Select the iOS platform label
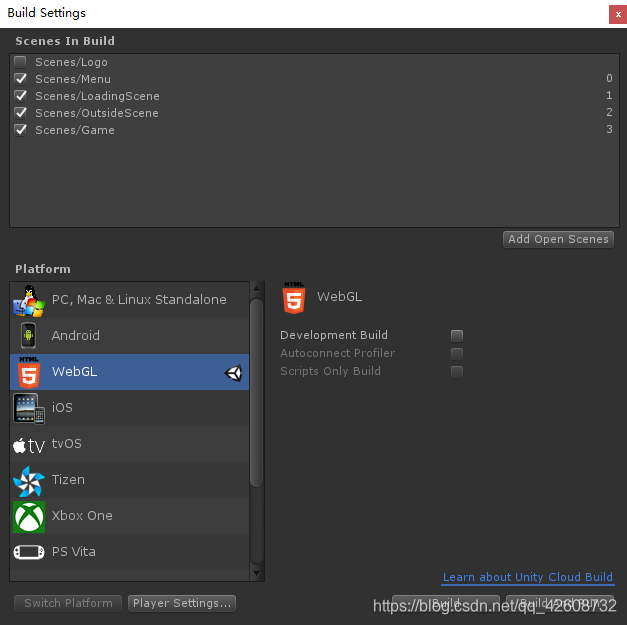This screenshot has width=627, height=625. (x=62, y=407)
